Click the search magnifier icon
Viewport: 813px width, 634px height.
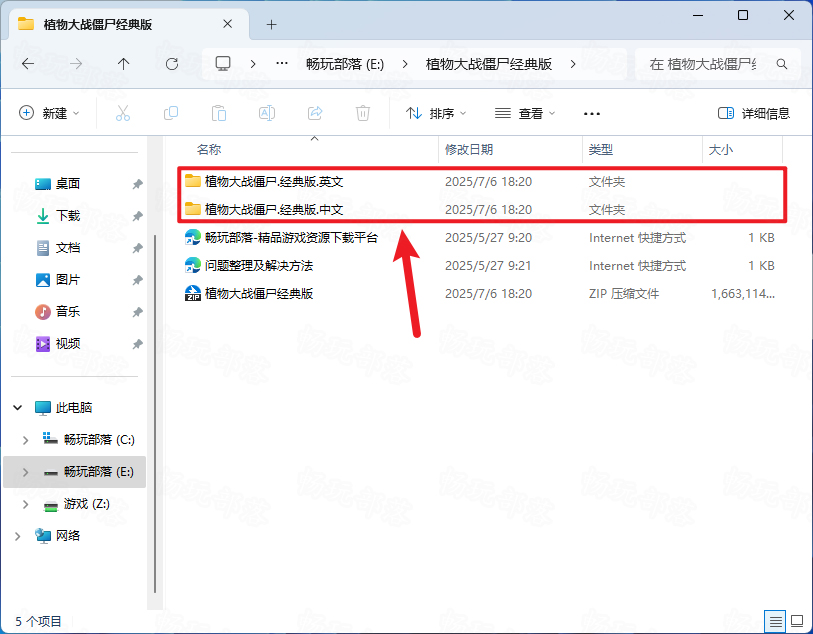tap(782, 64)
